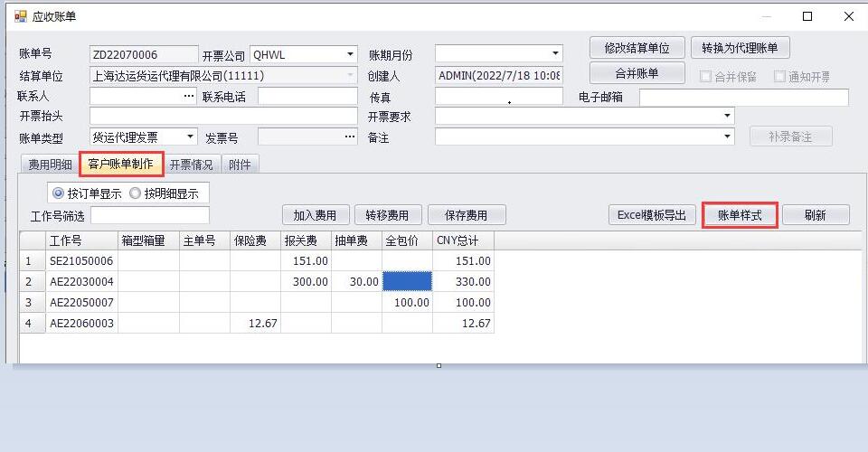Open the 账期月份 dropdown
Viewport: 868px width, 452px height.
pyautogui.click(x=555, y=54)
